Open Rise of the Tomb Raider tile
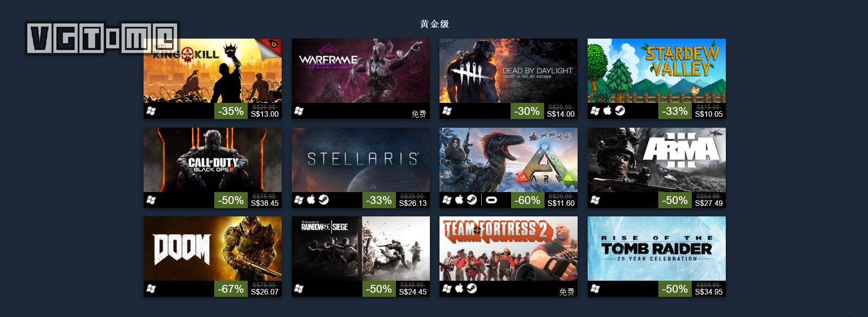868x317 pixels. point(657,249)
